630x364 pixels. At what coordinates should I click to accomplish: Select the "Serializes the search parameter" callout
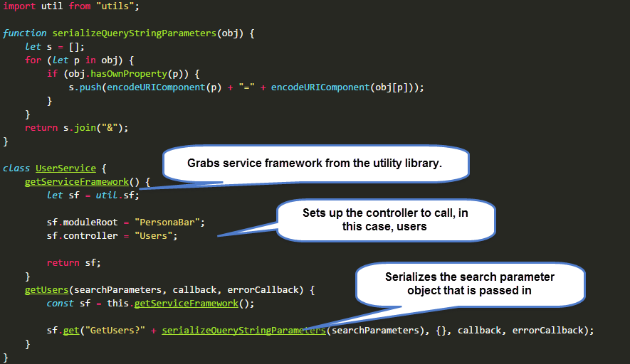(469, 284)
